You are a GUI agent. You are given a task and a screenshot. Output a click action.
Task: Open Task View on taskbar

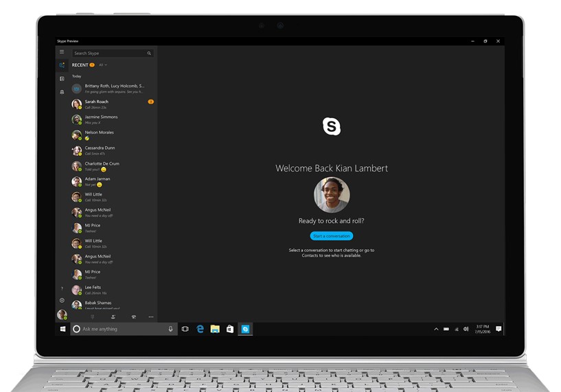click(x=185, y=329)
